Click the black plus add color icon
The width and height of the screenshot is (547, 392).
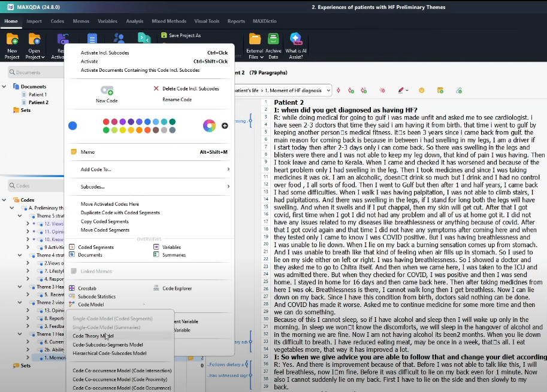[225, 126]
